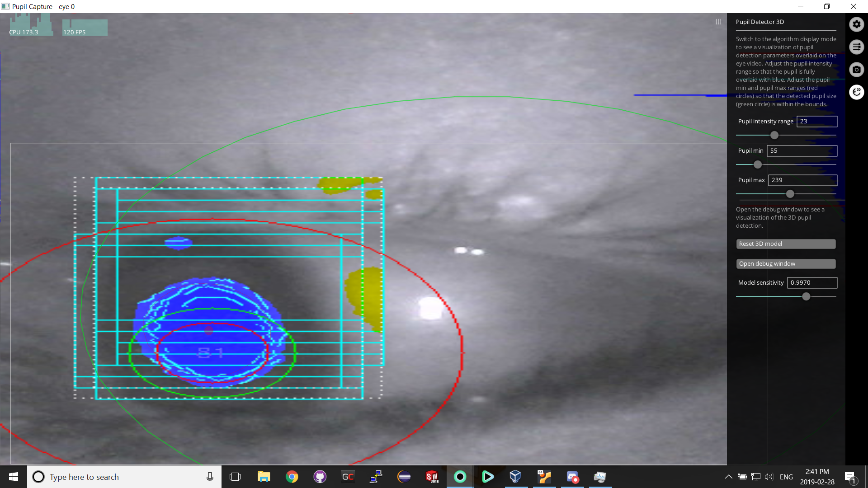Click the Model sensitivity value field
The image size is (868, 488).
click(x=812, y=283)
